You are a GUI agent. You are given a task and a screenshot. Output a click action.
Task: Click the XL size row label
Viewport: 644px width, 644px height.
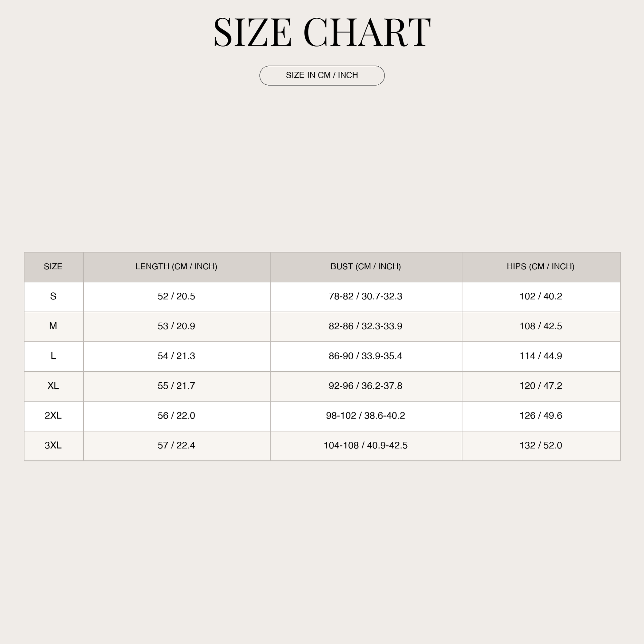53,386
